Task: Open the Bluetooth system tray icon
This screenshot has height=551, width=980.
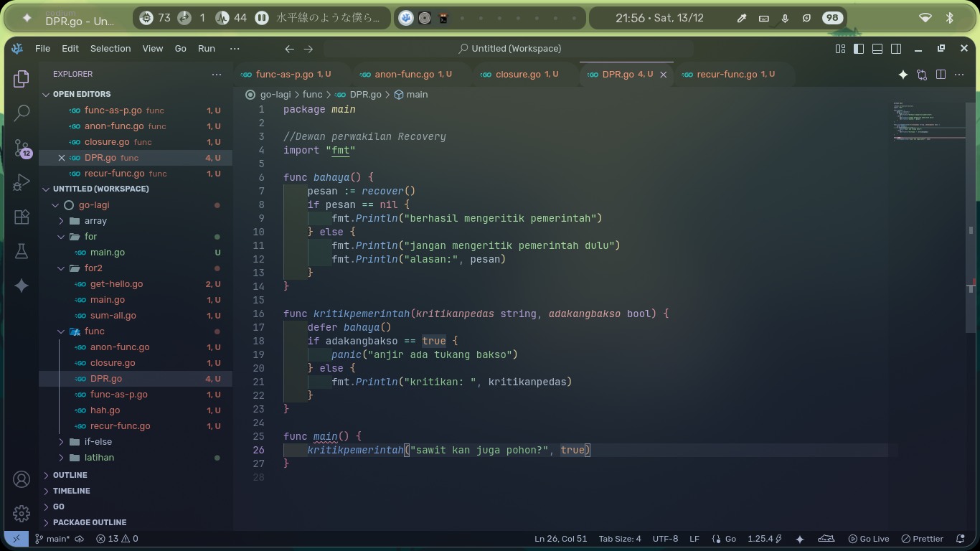Action: [950, 18]
